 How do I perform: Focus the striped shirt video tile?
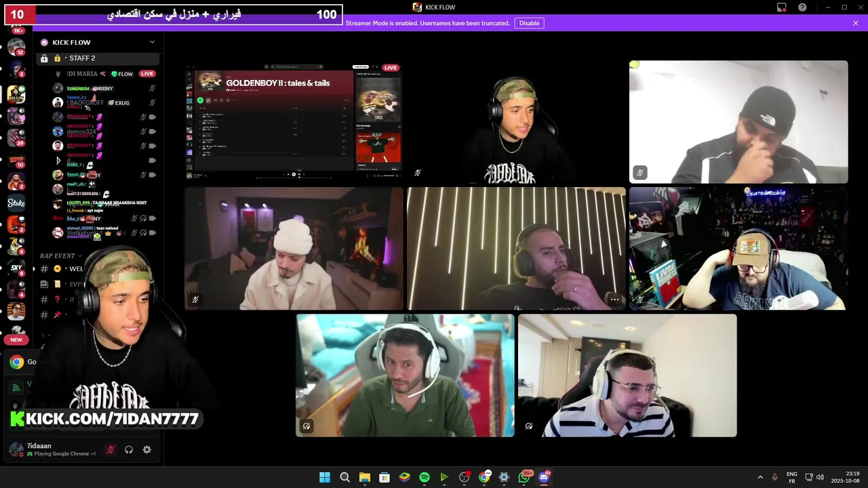coord(627,375)
